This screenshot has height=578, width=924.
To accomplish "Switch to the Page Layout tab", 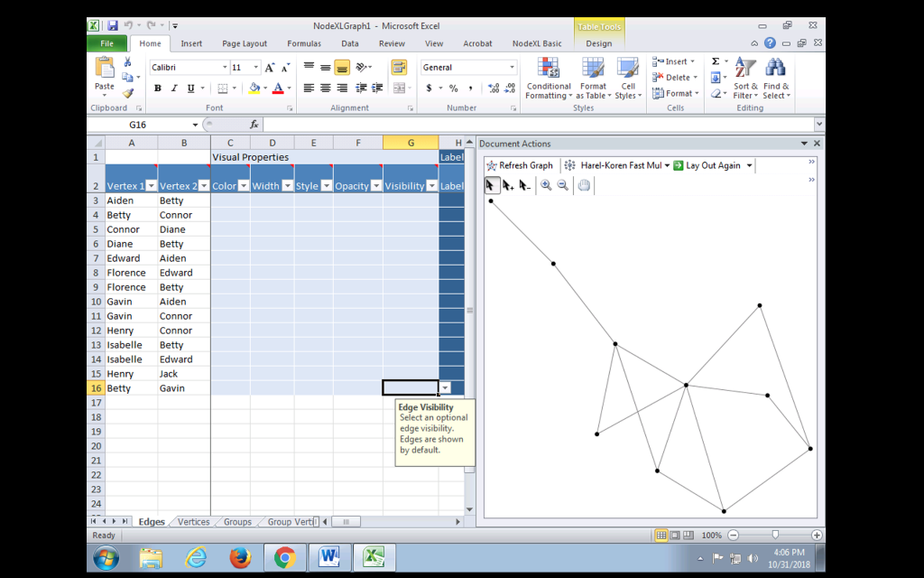I will (245, 43).
